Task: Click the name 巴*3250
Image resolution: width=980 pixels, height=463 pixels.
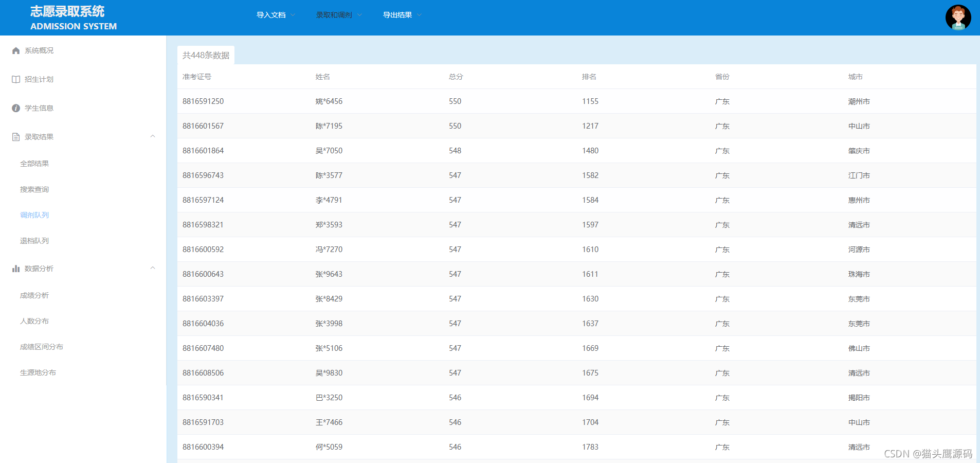Action: tap(329, 398)
